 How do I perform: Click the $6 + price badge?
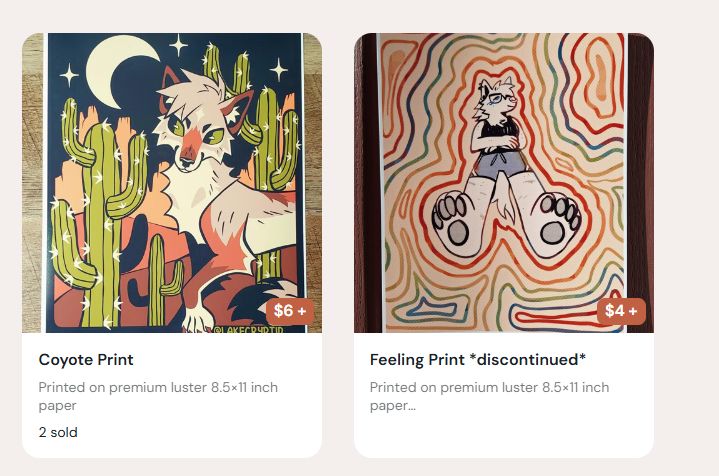click(x=290, y=311)
